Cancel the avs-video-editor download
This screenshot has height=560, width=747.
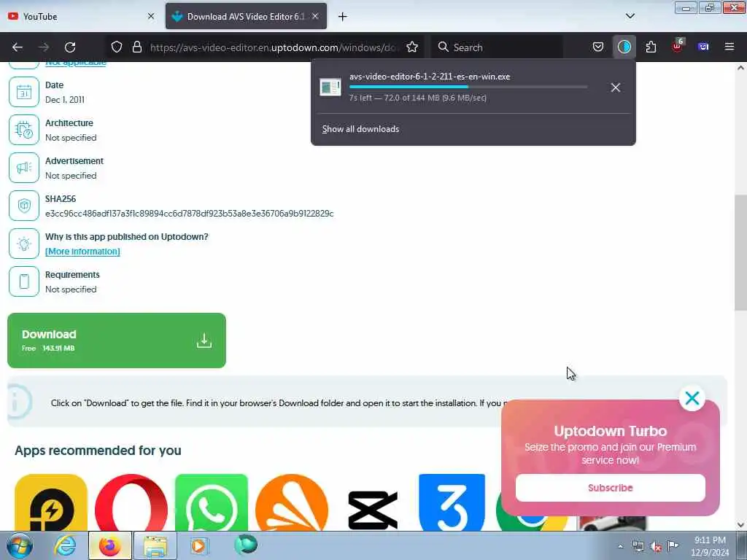pos(616,87)
